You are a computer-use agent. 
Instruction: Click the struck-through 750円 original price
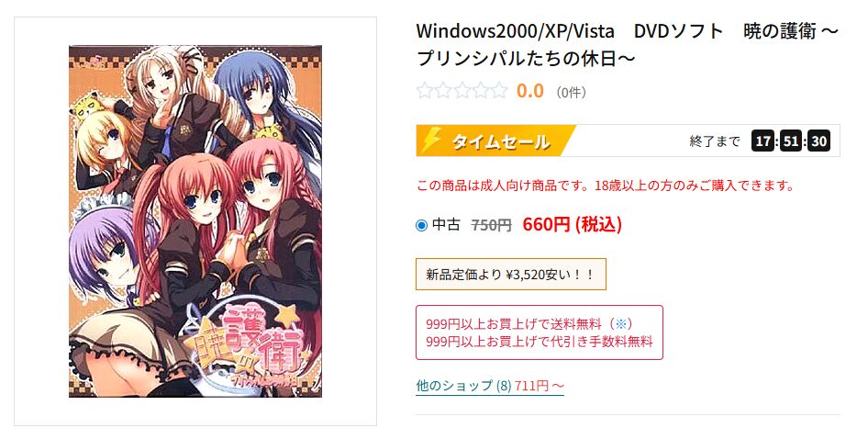[491, 225]
